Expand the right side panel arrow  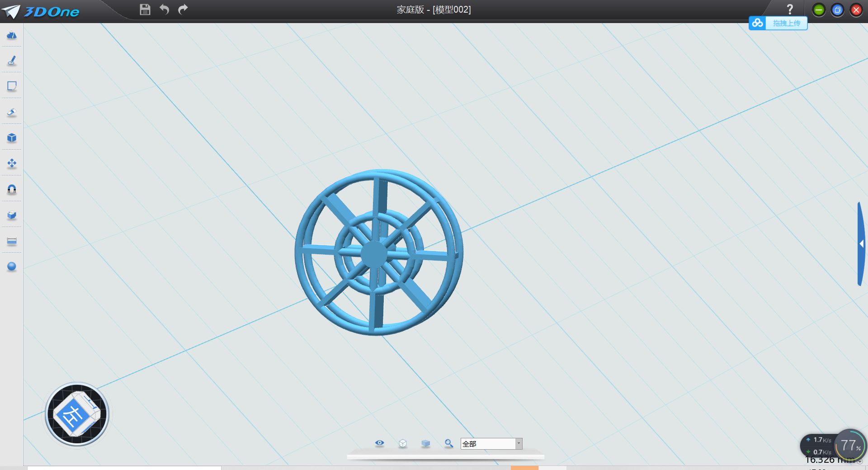pyautogui.click(x=862, y=244)
